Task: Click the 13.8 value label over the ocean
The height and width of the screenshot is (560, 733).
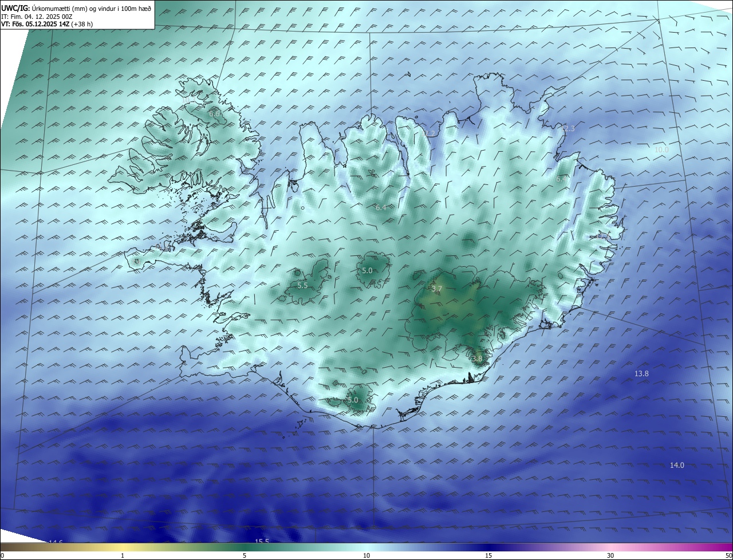Action: tap(641, 373)
